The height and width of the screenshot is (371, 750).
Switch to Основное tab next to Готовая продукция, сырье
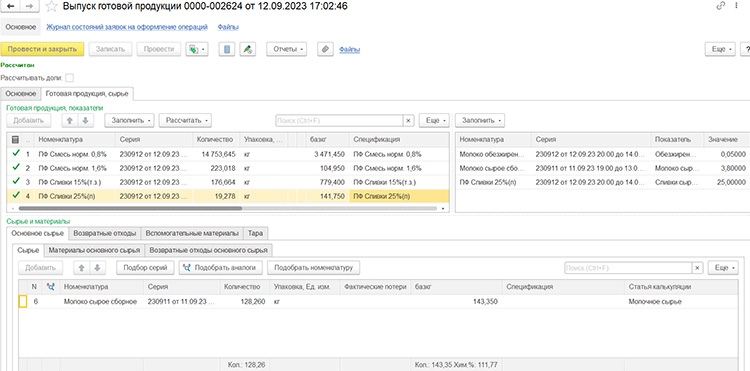(21, 93)
